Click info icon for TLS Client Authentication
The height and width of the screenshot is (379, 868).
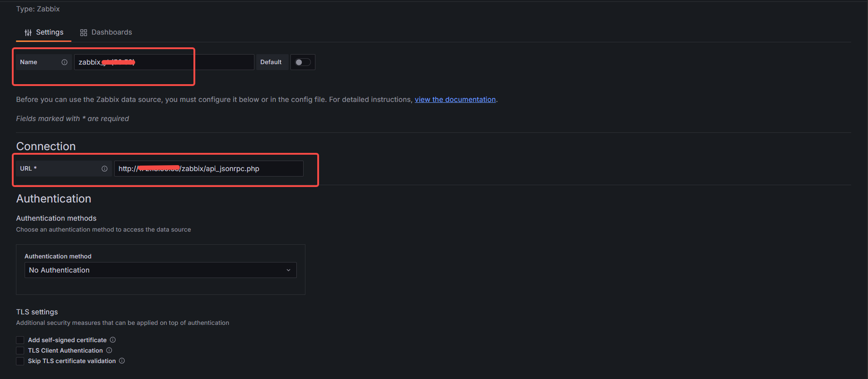109,350
